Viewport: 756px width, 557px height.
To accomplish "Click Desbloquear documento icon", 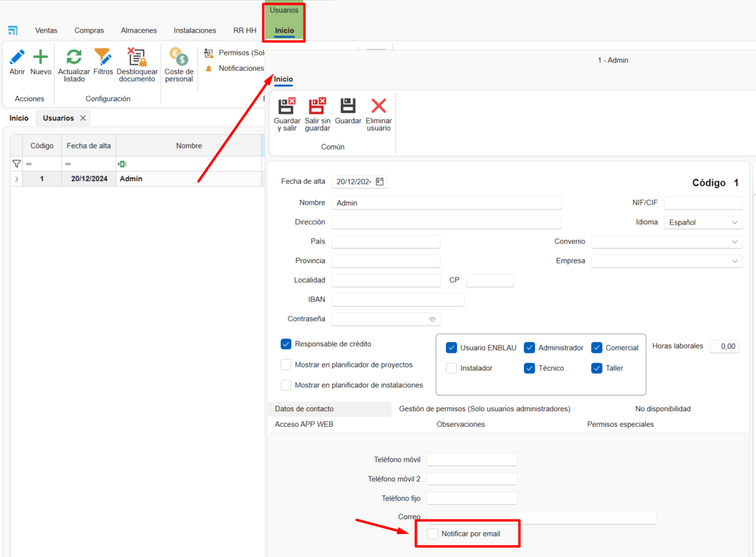I will (137, 57).
